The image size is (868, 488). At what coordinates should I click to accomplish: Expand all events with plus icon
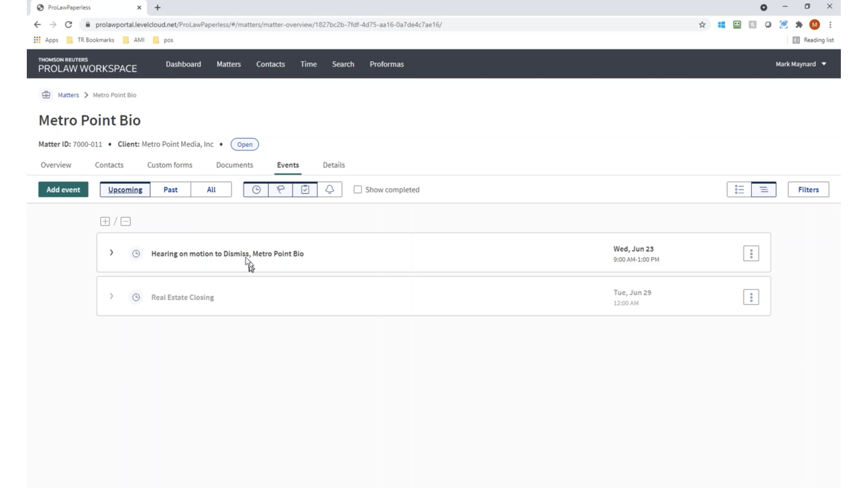(x=105, y=221)
